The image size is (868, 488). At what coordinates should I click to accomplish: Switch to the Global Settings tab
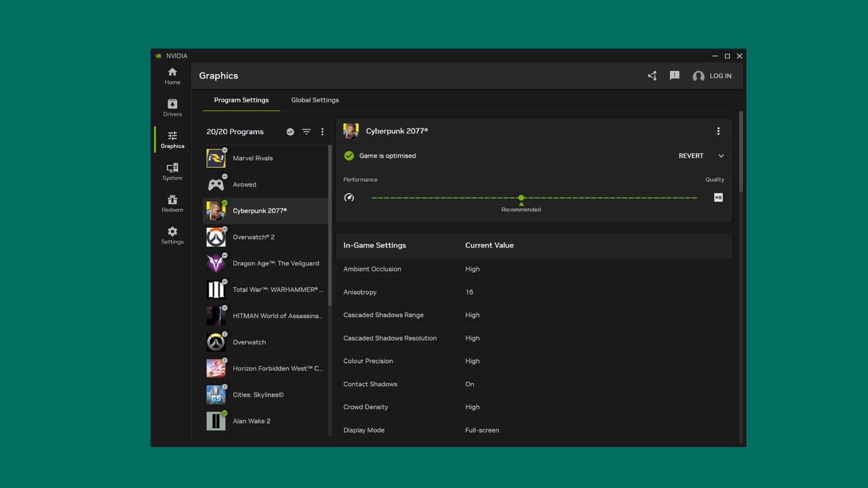click(315, 100)
